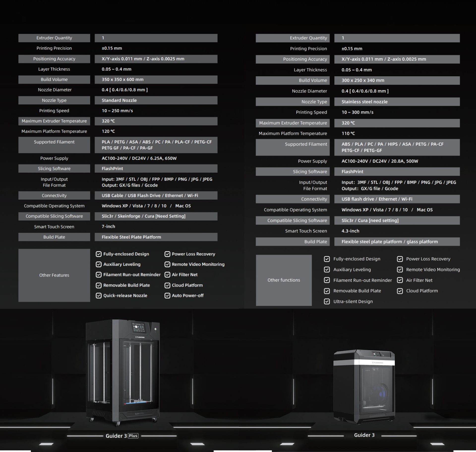Click "AC100-240V / DC24V / 6.25A, 650W" power supply

[x=139, y=158]
